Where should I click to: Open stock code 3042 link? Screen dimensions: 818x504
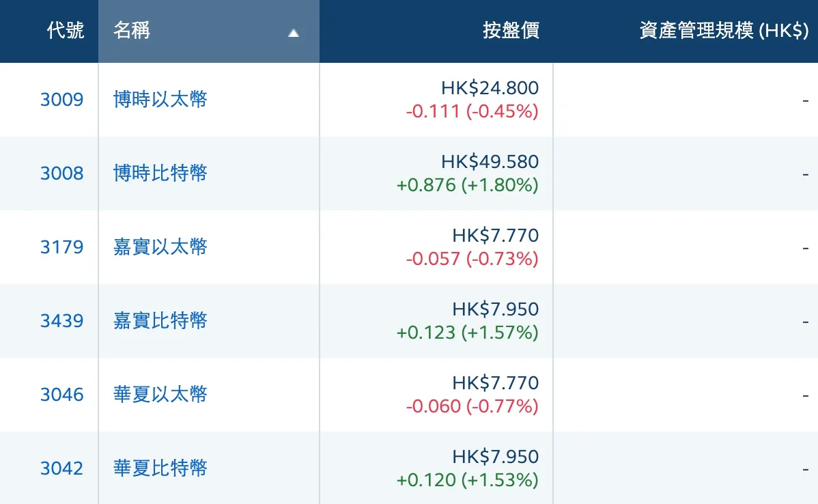point(61,468)
